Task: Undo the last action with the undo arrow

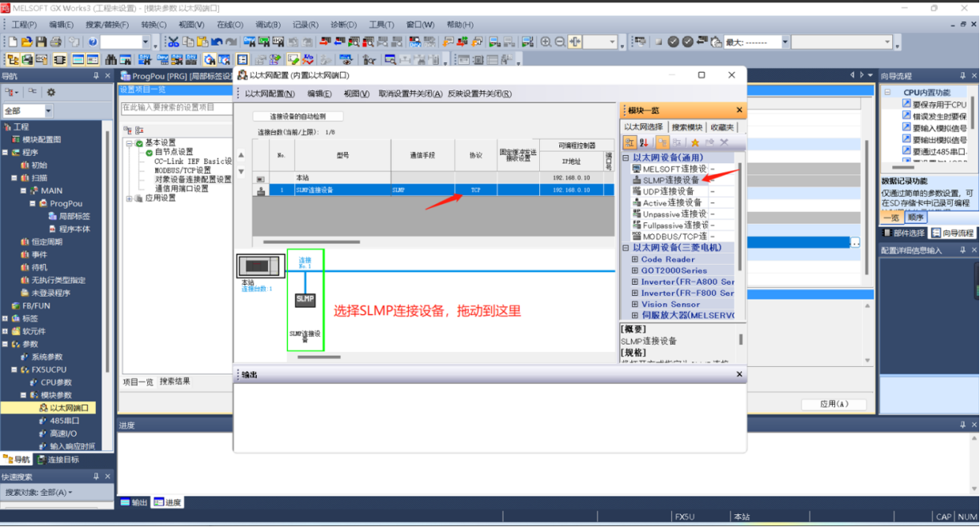Action: click(x=218, y=42)
